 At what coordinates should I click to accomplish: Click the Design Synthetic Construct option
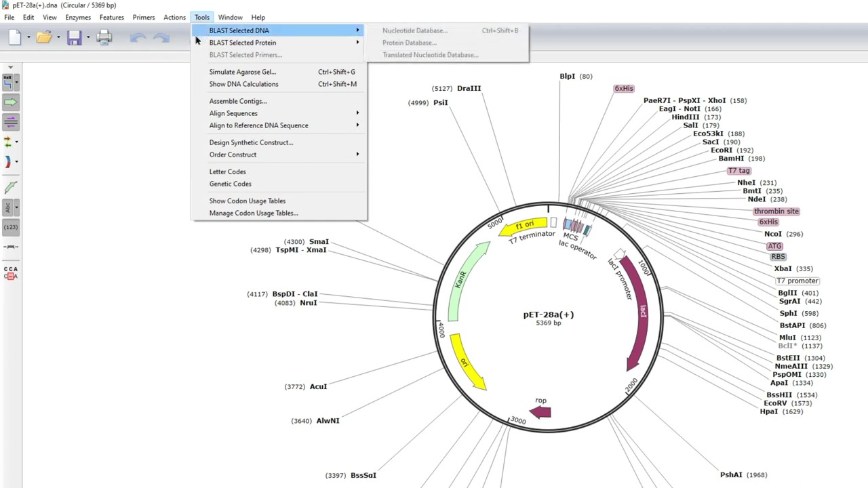(x=251, y=142)
